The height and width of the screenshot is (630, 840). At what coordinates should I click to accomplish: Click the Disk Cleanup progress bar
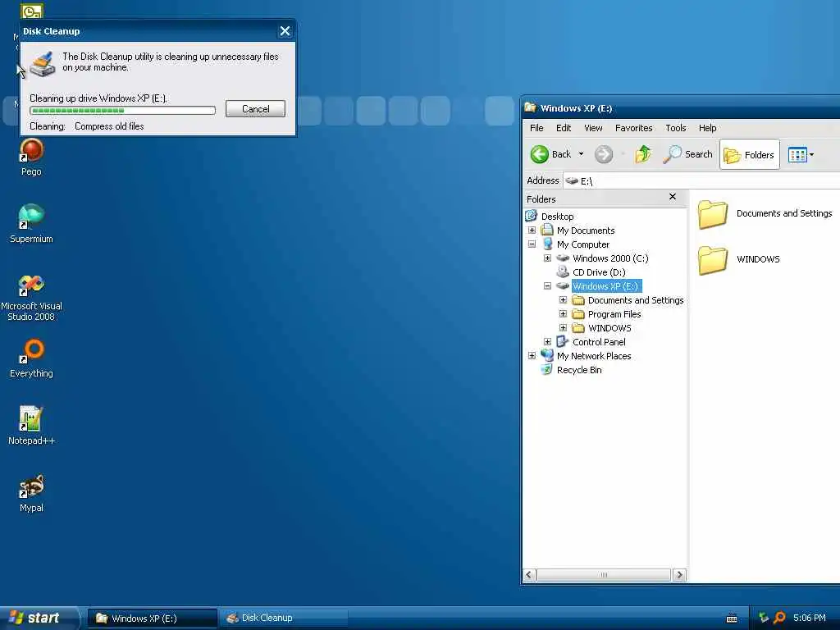[x=123, y=111]
